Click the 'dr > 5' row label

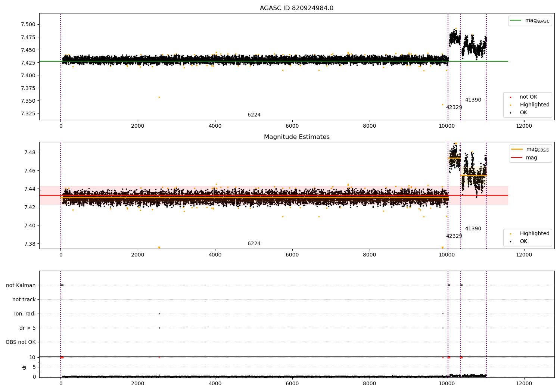tap(28, 328)
